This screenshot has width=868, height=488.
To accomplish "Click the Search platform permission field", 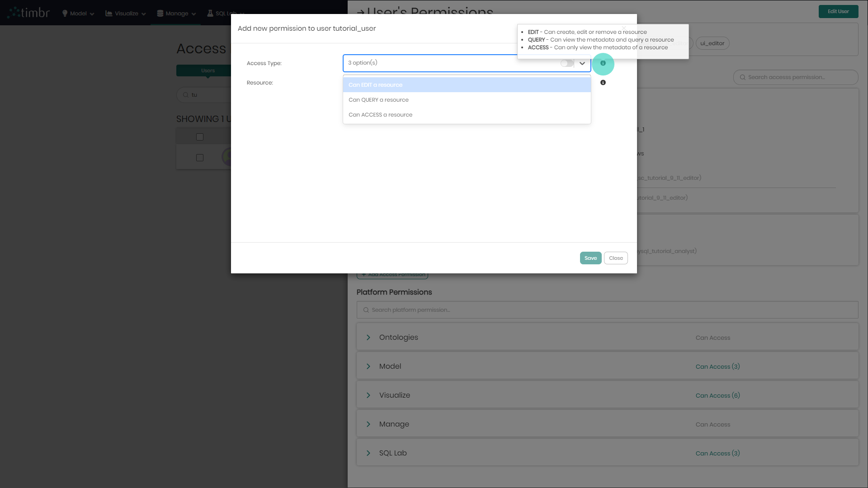I will pos(497,310).
